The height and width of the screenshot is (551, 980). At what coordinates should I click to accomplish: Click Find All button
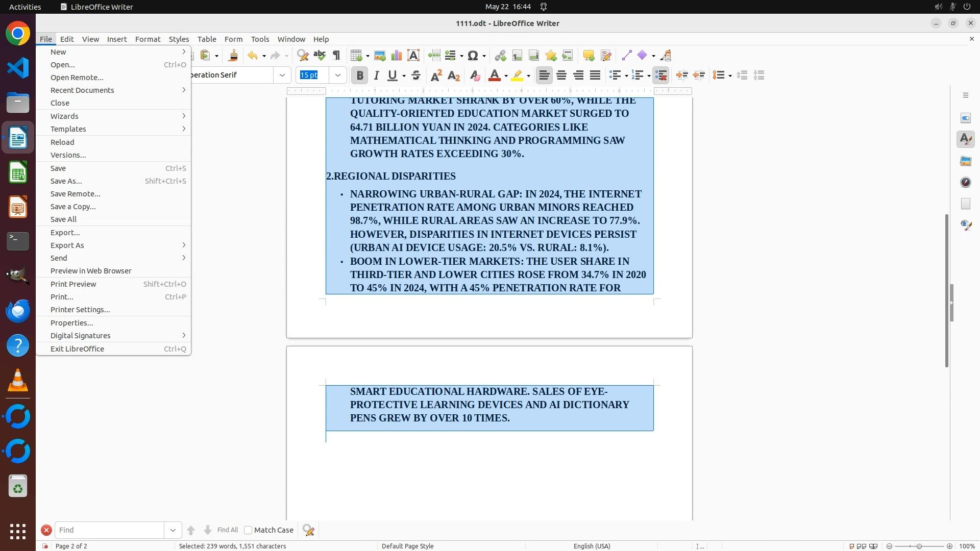tap(228, 530)
